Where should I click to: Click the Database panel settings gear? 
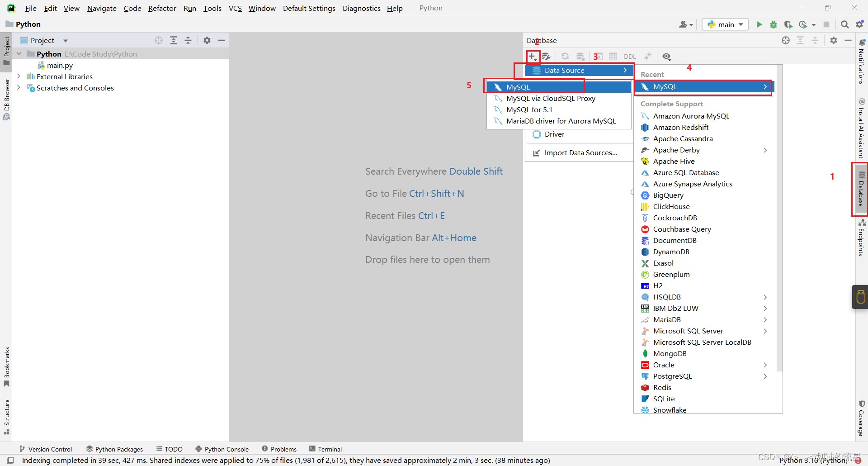[x=834, y=40]
